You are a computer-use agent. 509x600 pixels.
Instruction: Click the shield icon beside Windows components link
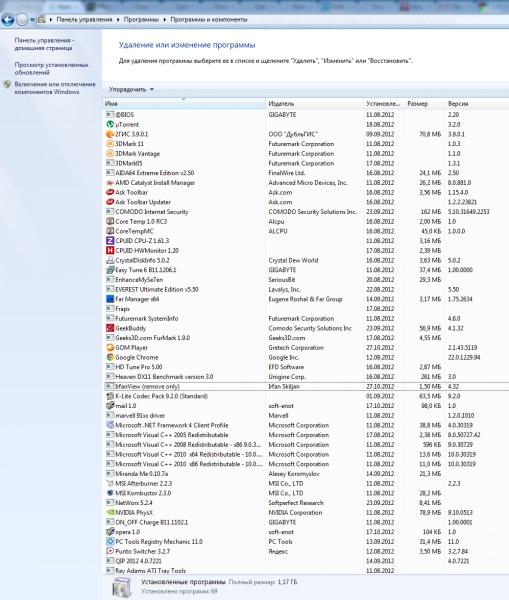7,85
